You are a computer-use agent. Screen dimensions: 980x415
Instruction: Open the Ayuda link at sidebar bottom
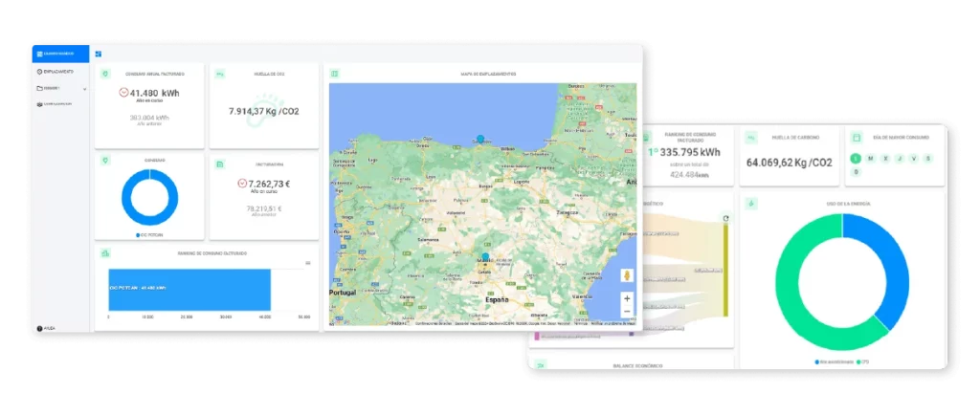click(x=46, y=328)
